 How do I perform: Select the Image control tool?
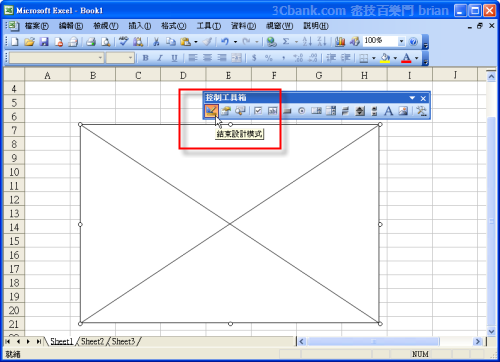[x=403, y=111]
